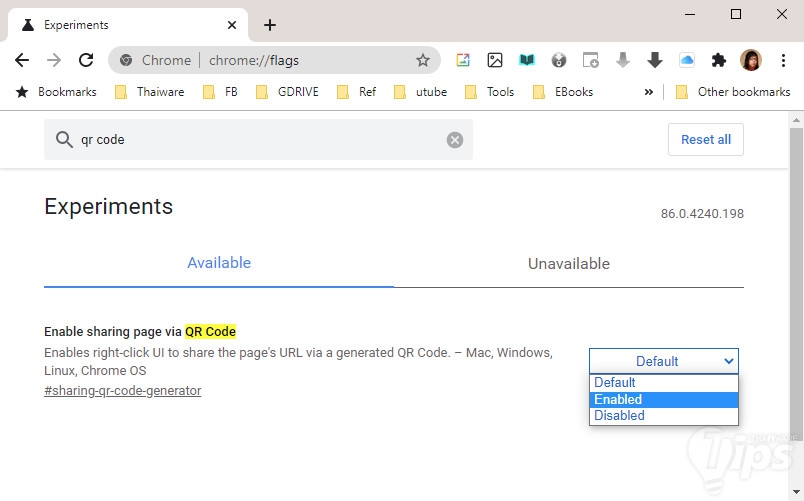The width and height of the screenshot is (804, 501).
Task: Open the colorful screenshot extension icon
Action: pyautogui.click(x=463, y=61)
